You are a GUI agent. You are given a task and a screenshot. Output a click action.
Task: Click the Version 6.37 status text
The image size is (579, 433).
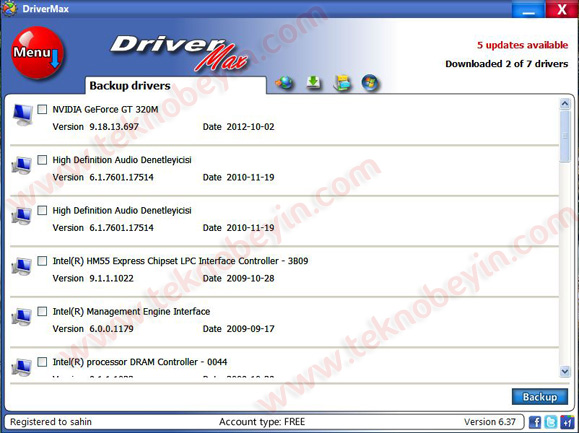[490, 422]
